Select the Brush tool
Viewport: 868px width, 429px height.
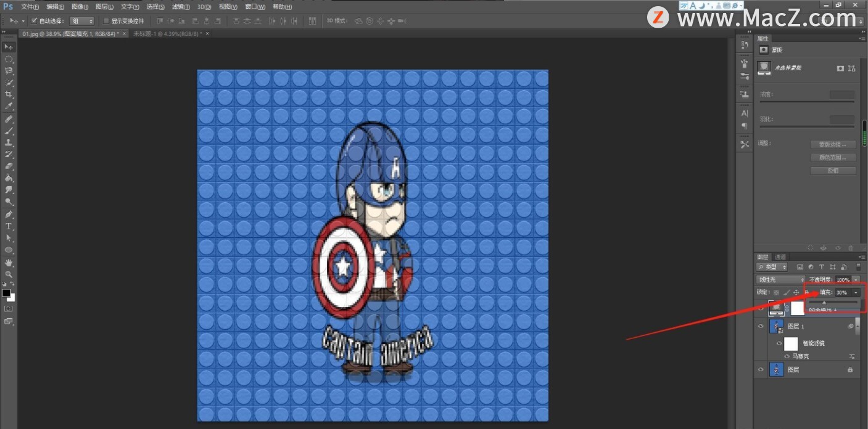[9, 131]
